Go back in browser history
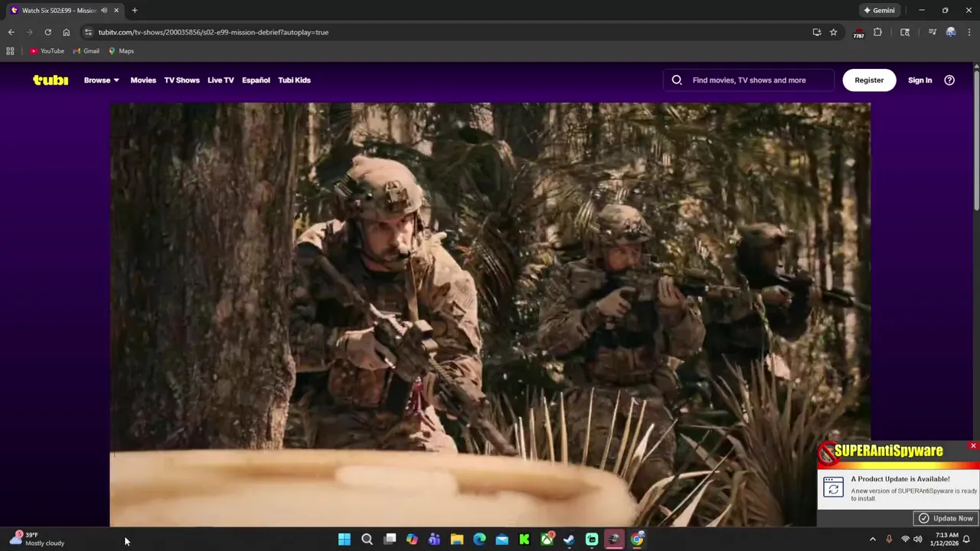The image size is (980, 551). (x=11, y=32)
